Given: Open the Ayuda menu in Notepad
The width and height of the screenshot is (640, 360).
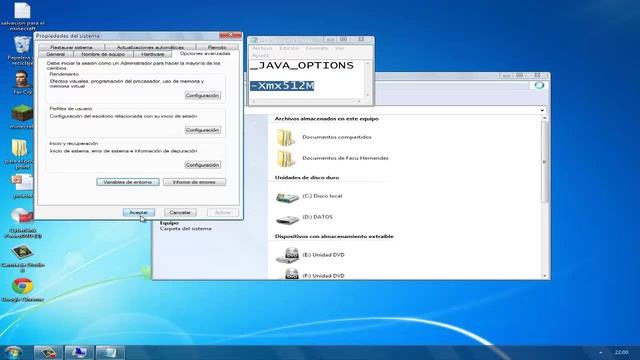Looking at the screenshot, I should [260, 55].
